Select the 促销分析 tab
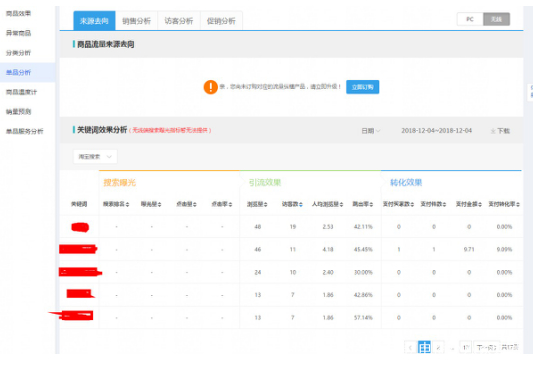The width and height of the screenshot is (533, 366). pos(221,21)
